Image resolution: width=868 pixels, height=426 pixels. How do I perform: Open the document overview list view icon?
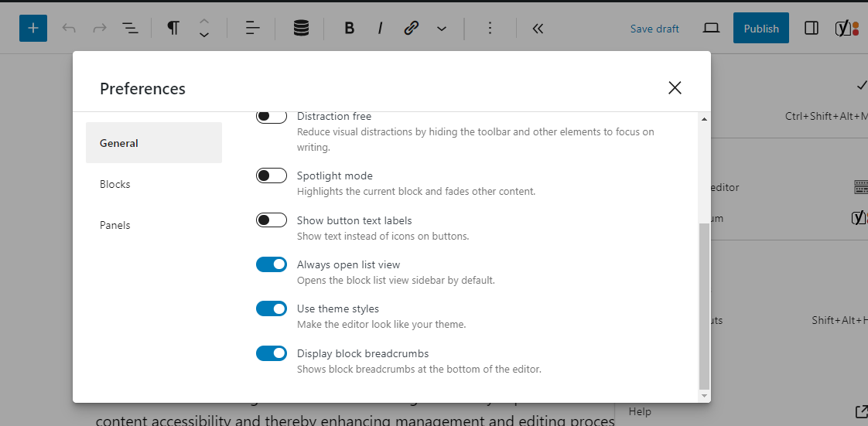[x=130, y=28]
